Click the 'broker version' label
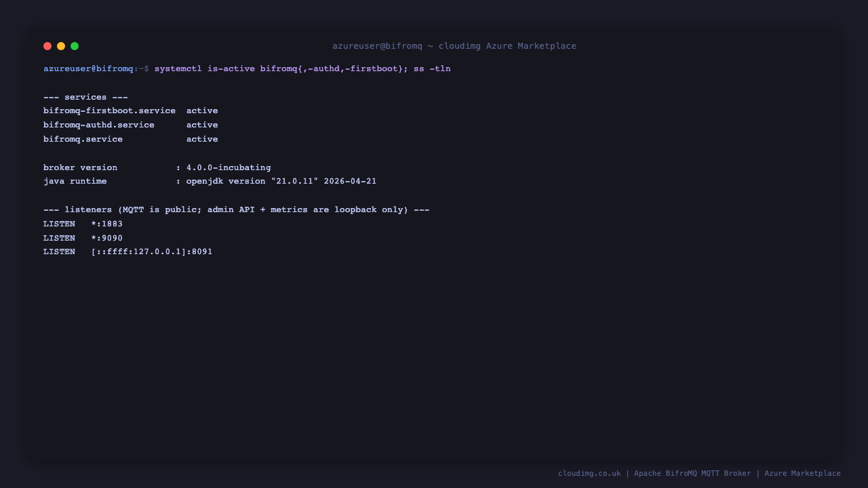Image resolution: width=868 pixels, height=488 pixels. pos(80,167)
